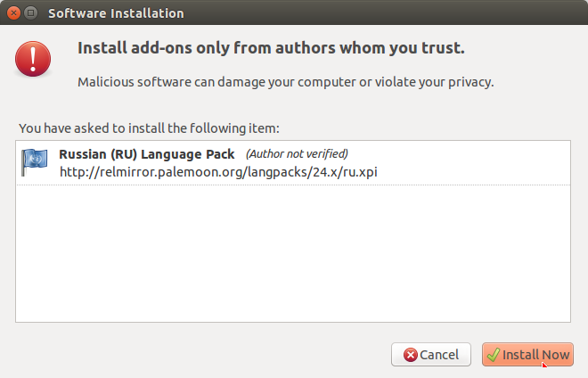Click the green checkmark on Install Now
Screen dimensions: 588x378
coord(494,354)
